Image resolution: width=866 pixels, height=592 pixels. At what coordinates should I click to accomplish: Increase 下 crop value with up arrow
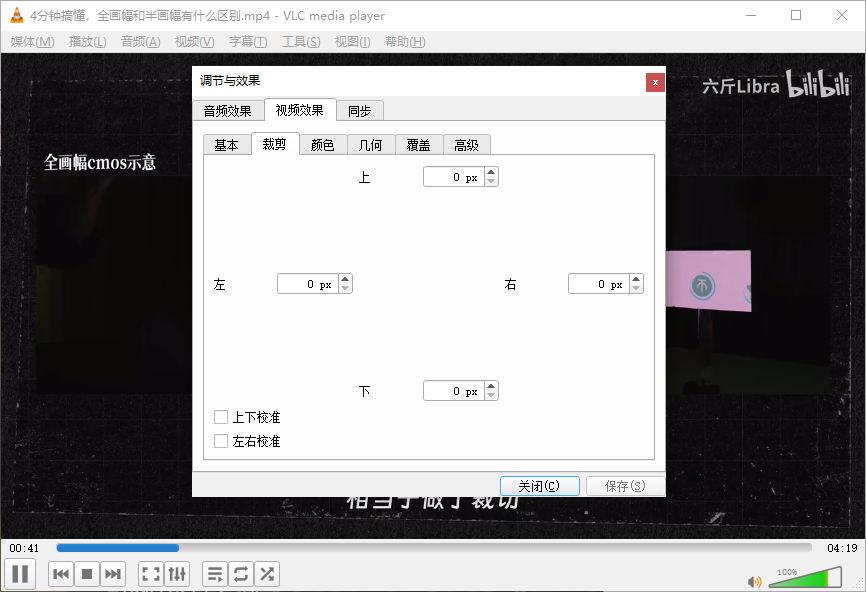[x=491, y=386]
